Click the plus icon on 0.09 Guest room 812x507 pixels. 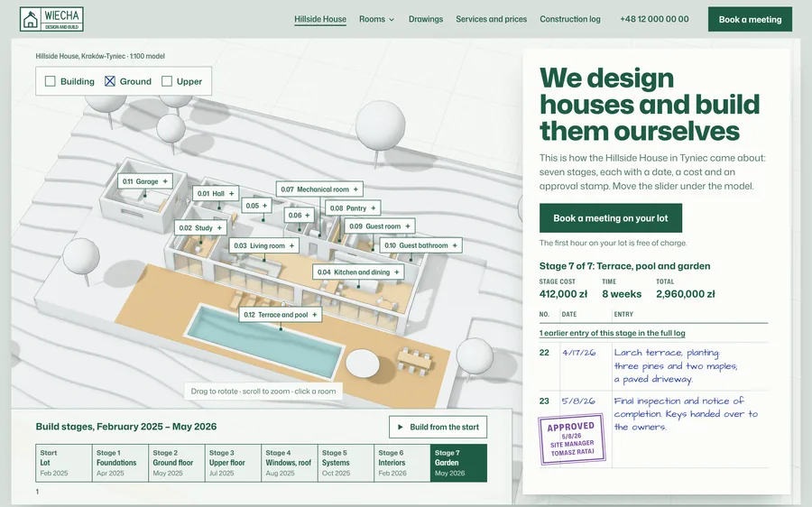(408, 226)
